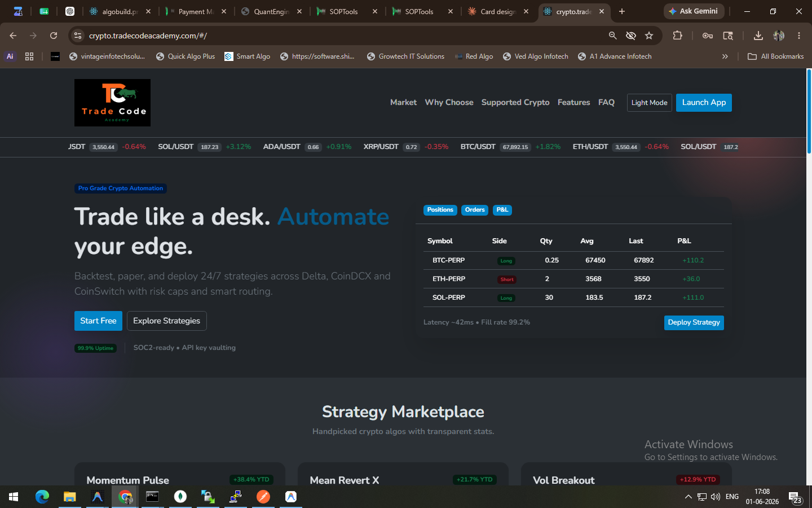Open the Chrome profile avatar

click(x=779, y=36)
